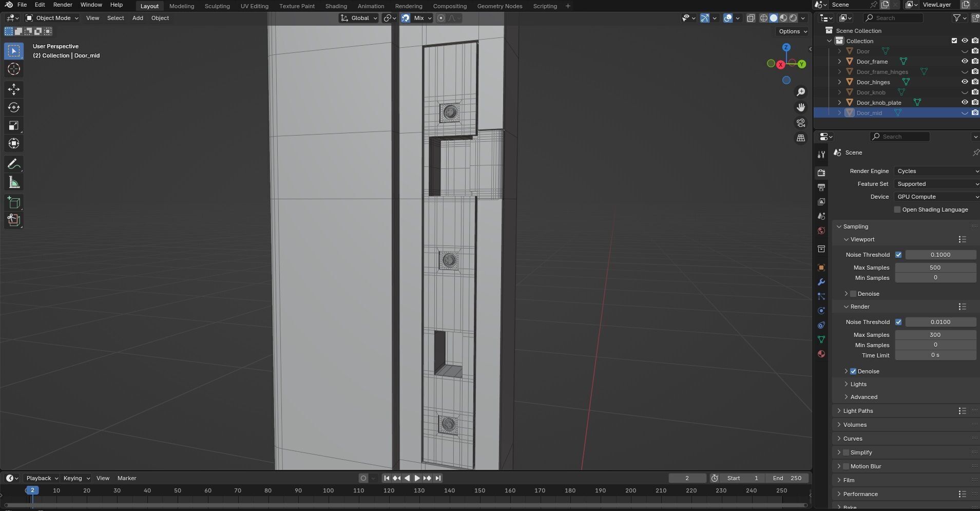This screenshot has width=980, height=511.
Task: Select the Measure tool
Action: 14,182
